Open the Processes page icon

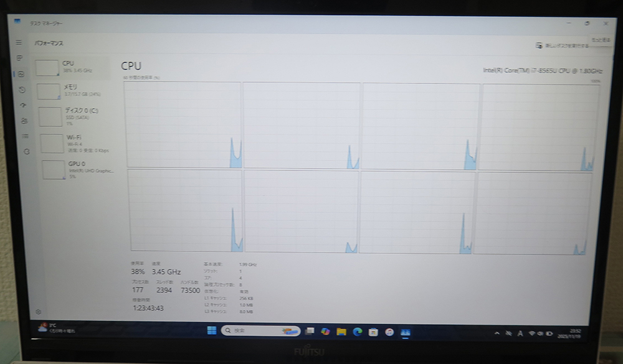(19, 58)
